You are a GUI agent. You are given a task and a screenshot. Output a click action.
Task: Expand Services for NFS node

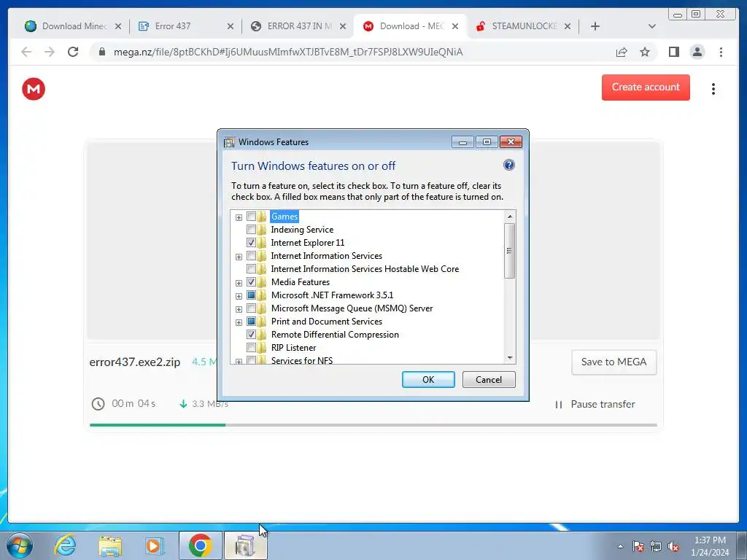click(x=239, y=362)
